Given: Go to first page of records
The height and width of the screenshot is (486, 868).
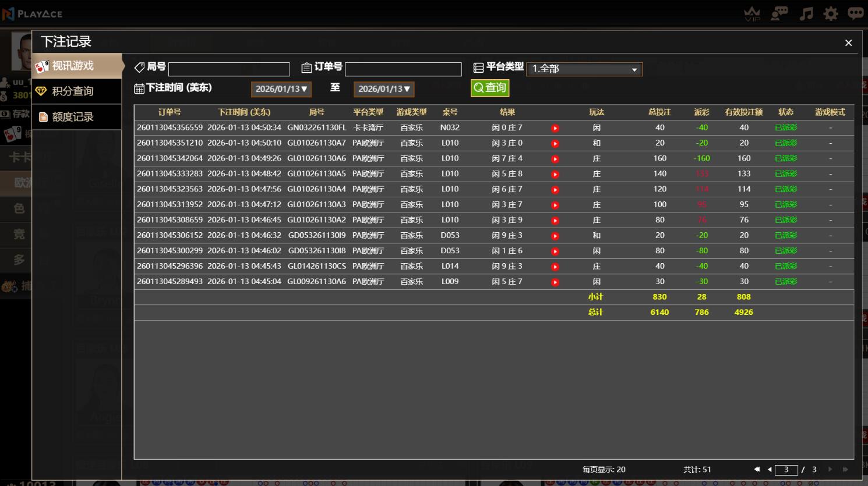Looking at the screenshot, I should [757, 469].
